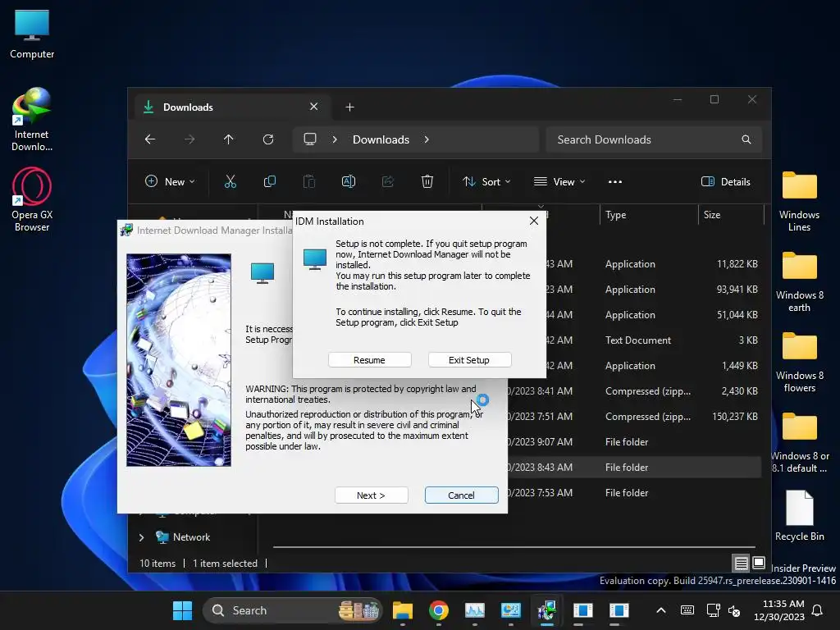Switch to large thumbnails view layout
The height and width of the screenshot is (630, 840).
[759, 563]
